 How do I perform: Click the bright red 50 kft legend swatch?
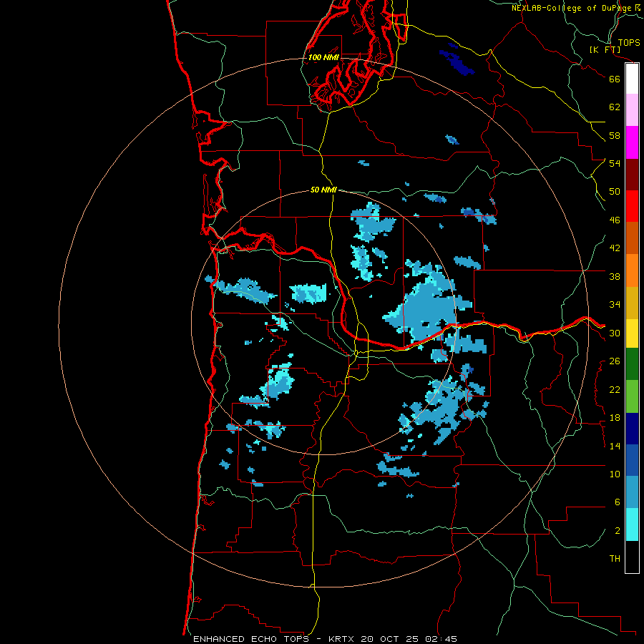click(632, 206)
